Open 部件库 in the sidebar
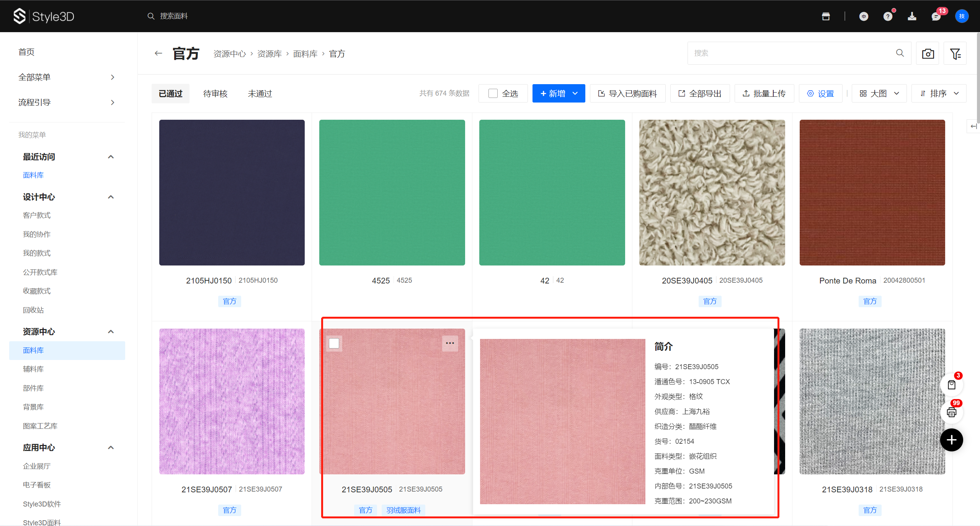980x526 pixels. click(x=33, y=388)
